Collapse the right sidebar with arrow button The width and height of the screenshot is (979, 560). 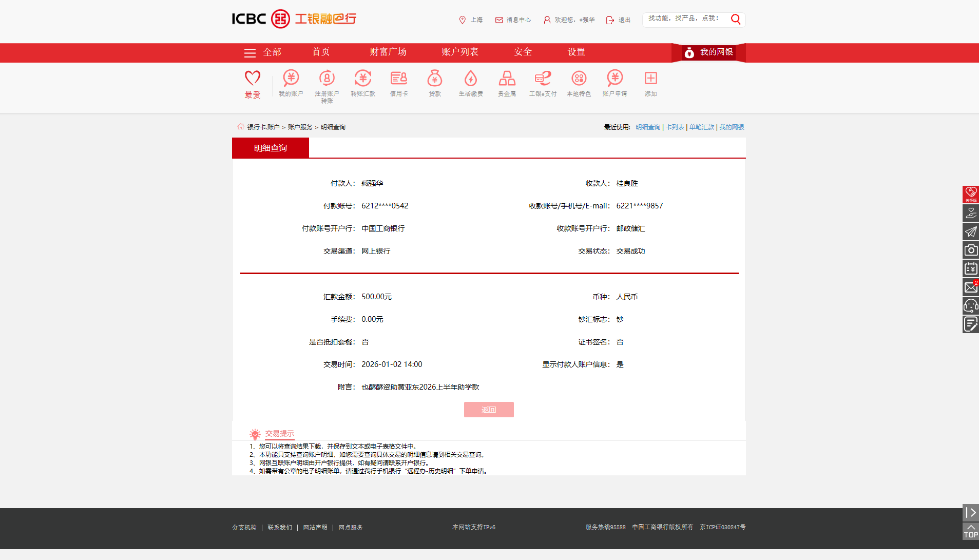970,512
